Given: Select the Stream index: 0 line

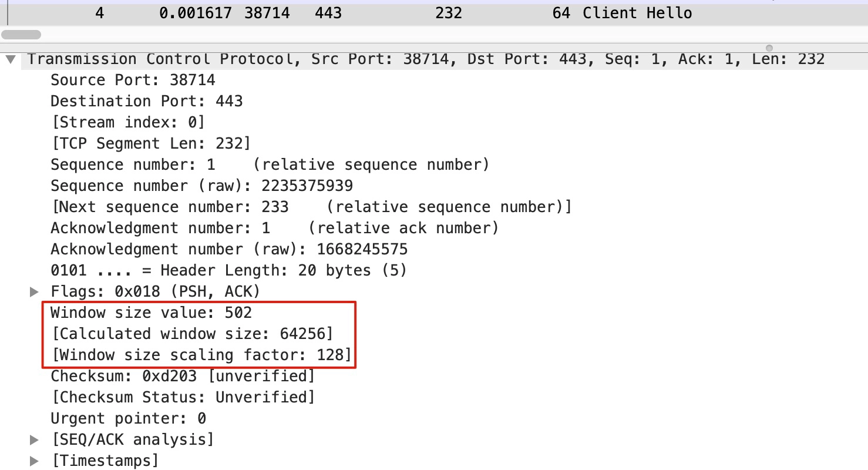Looking at the screenshot, I should 128,122.
